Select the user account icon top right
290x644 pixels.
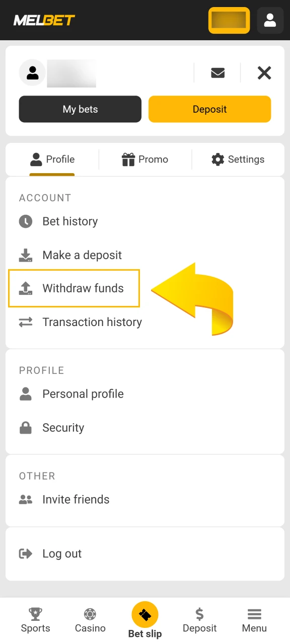click(x=270, y=20)
